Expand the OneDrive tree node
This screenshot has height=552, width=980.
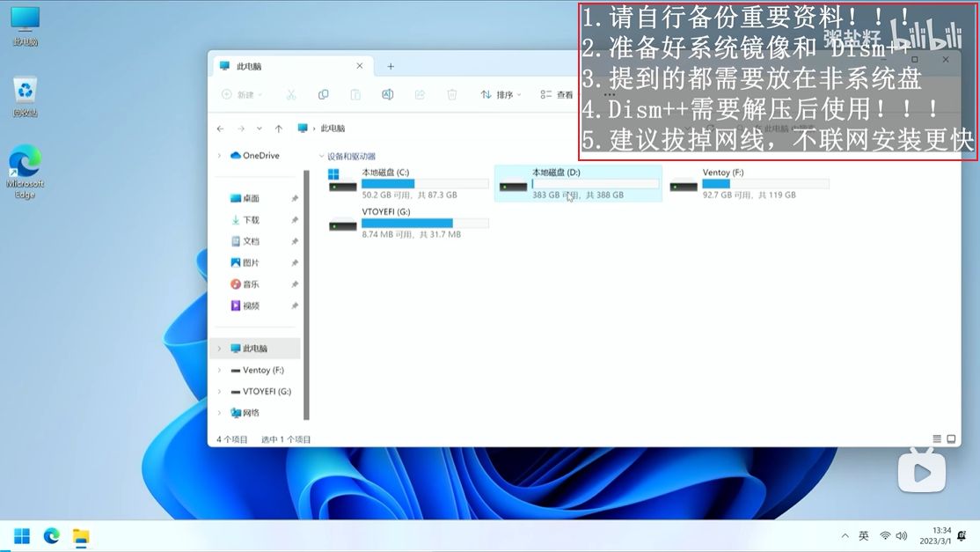click(x=219, y=156)
